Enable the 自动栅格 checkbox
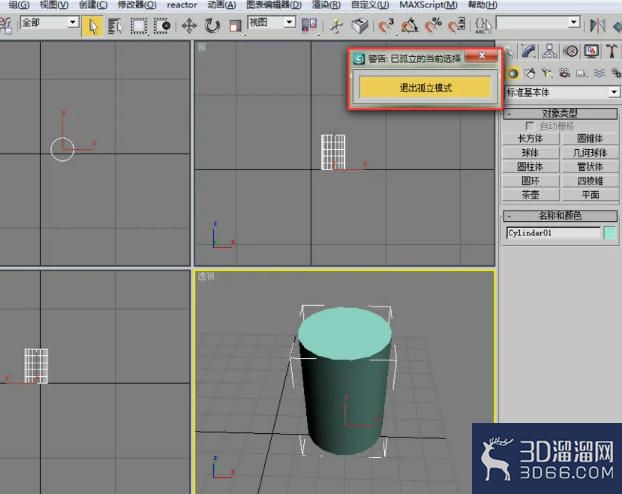Viewport: 622px width, 494px height. [x=529, y=126]
